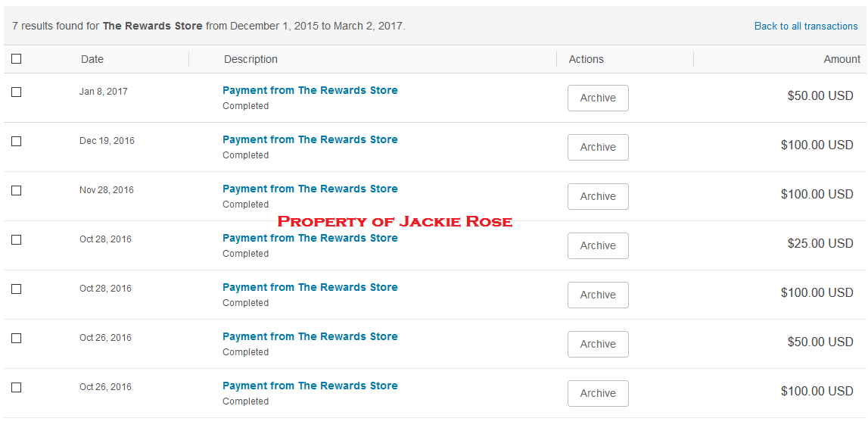
Task: Select the last Oct 26, 2016 row checkbox
Action: coord(17,387)
